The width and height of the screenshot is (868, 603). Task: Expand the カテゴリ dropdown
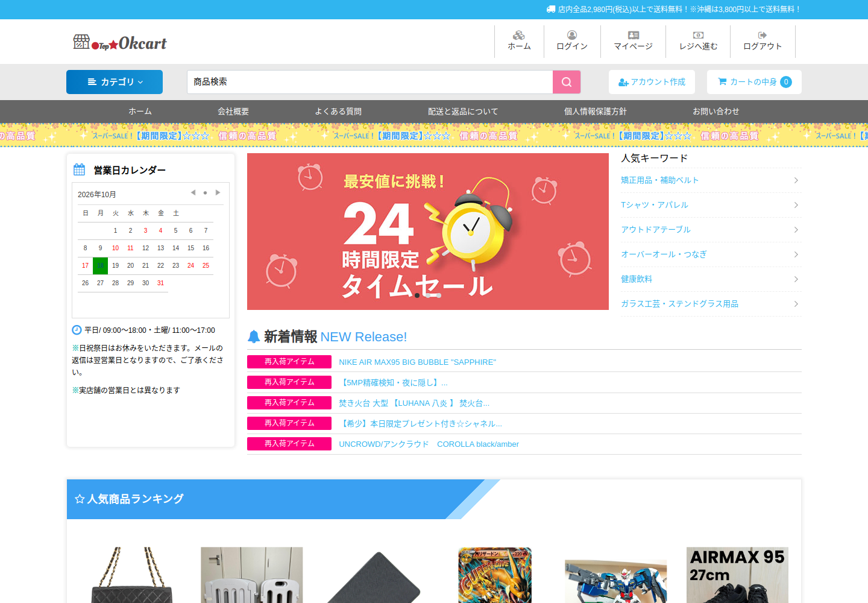click(x=115, y=82)
